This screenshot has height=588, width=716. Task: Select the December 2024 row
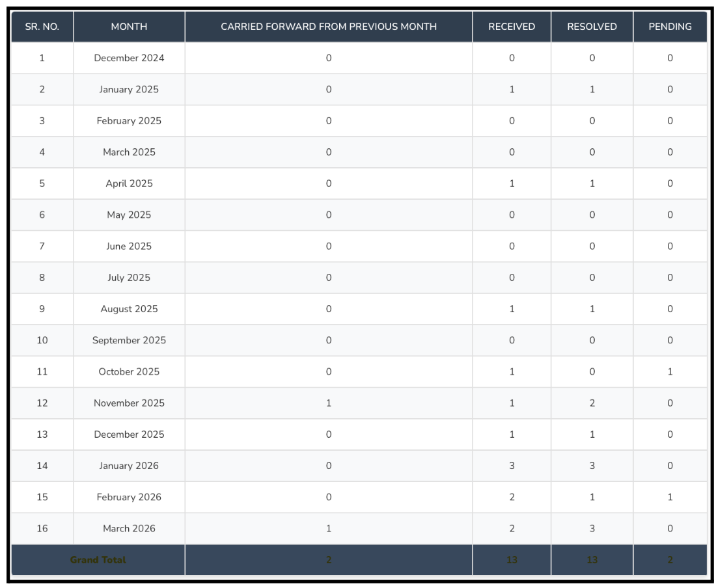coord(128,58)
